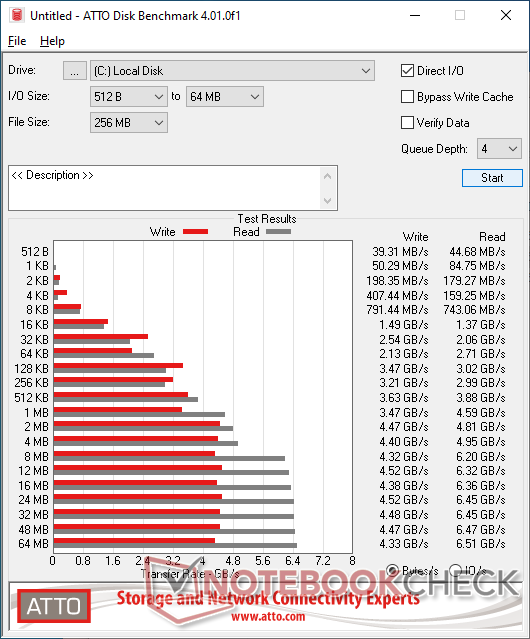The image size is (530, 639).
Task: Click the Description box scroll up arrow
Action: (328, 176)
